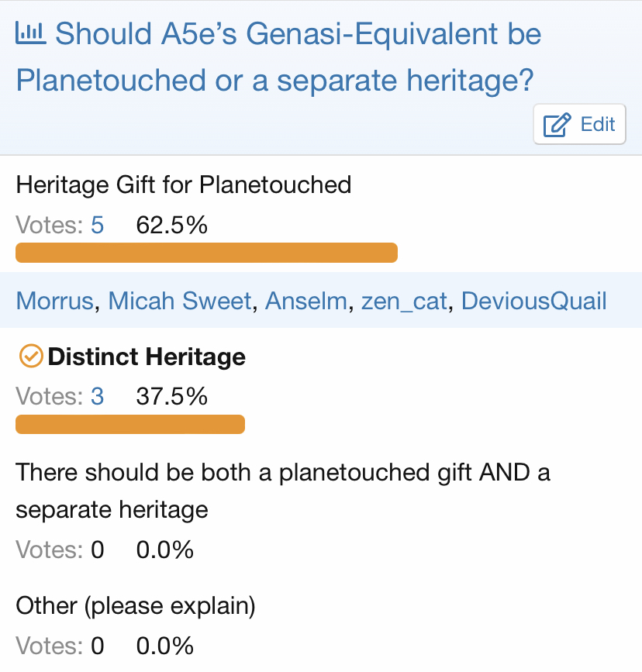642x672 pixels.
Task: Click the 37.5% percentage text
Action: [171, 397]
